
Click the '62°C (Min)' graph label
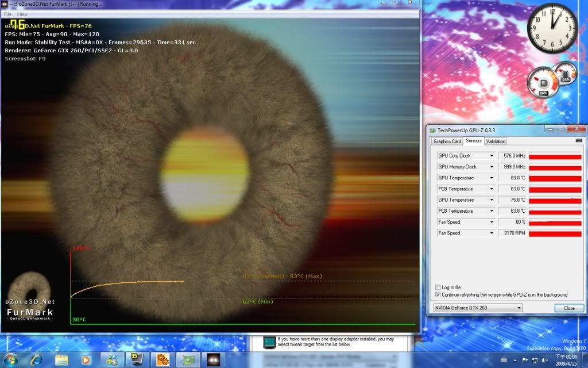(258, 301)
